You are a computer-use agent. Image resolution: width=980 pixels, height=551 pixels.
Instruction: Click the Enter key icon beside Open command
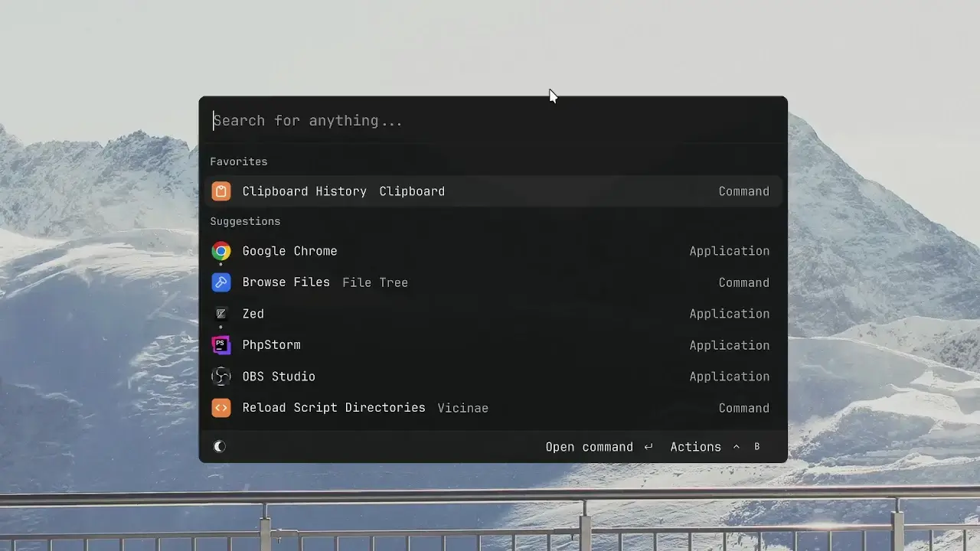click(648, 447)
